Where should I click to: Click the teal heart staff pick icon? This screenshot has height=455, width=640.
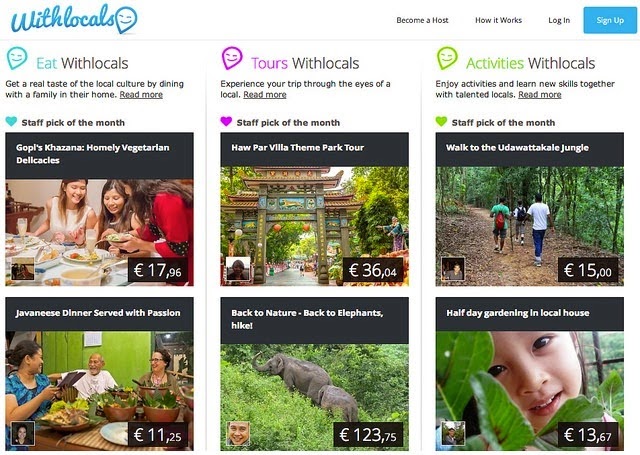tap(11, 122)
